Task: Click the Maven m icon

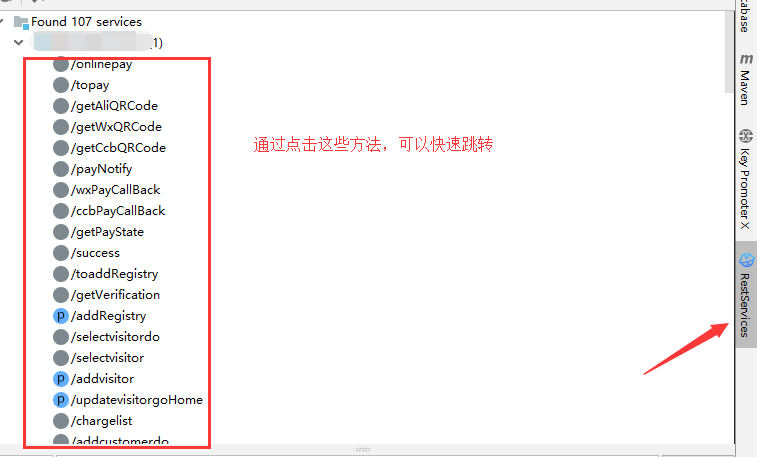Action: pyautogui.click(x=746, y=58)
